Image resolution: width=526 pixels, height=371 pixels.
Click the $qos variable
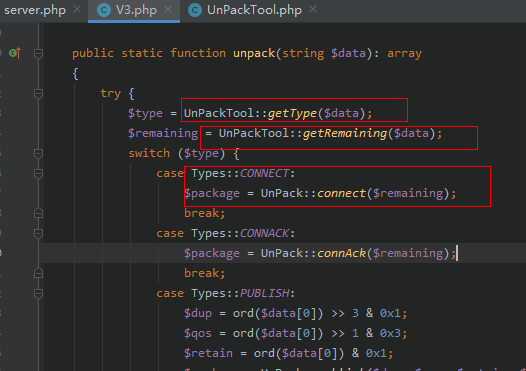(x=198, y=333)
